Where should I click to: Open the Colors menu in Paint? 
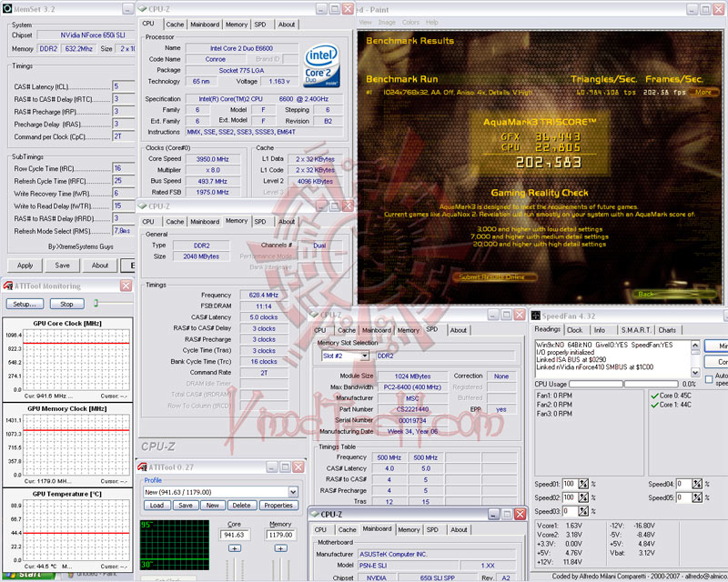410,22
